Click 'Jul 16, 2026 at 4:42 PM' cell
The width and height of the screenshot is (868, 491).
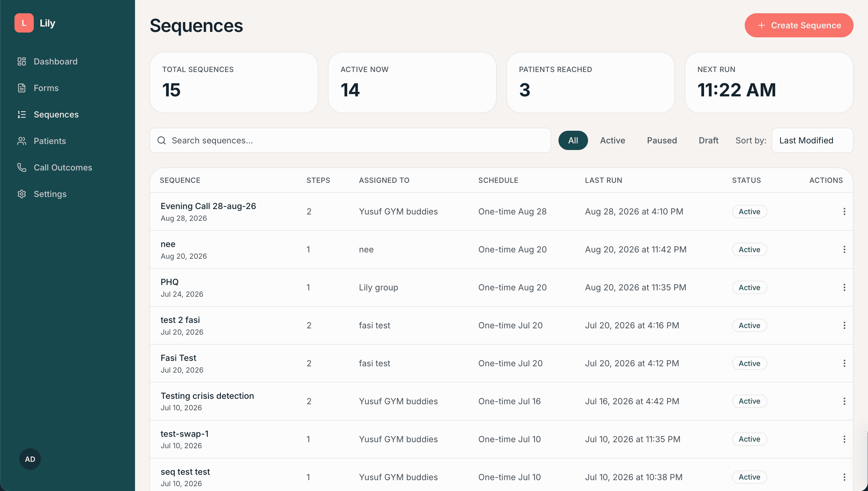pos(632,401)
